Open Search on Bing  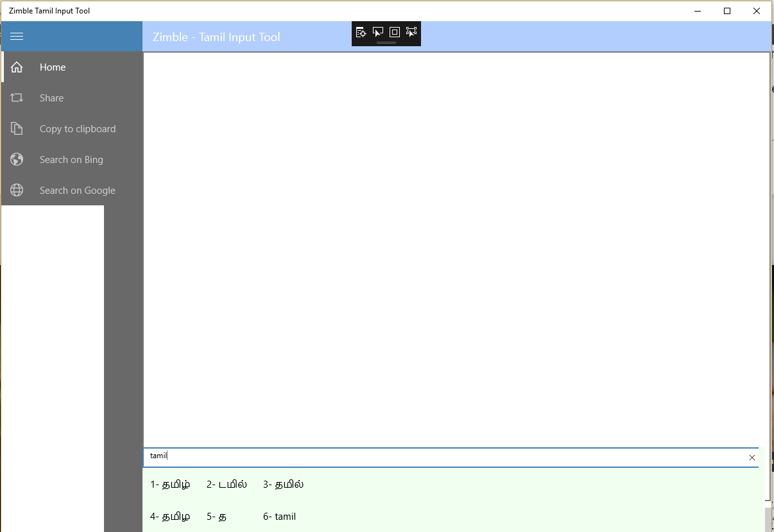[x=72, y=160]
